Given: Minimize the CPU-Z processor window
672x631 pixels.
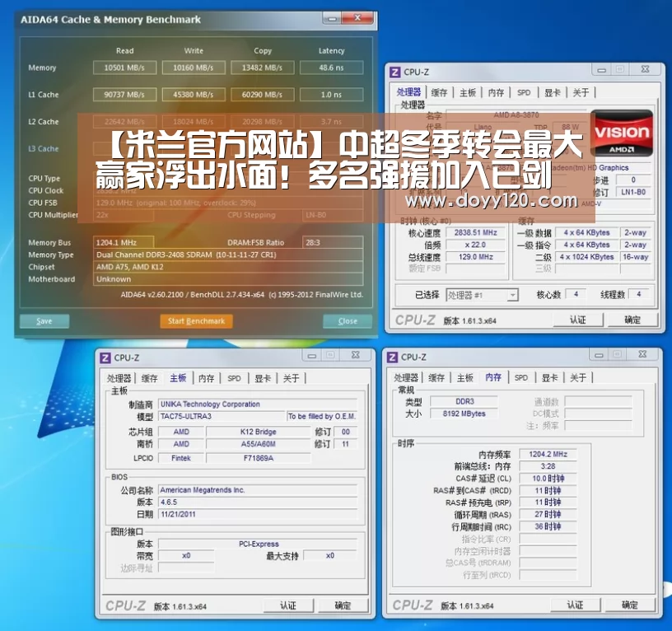Looking at the screenshot, I should (602, 69).
